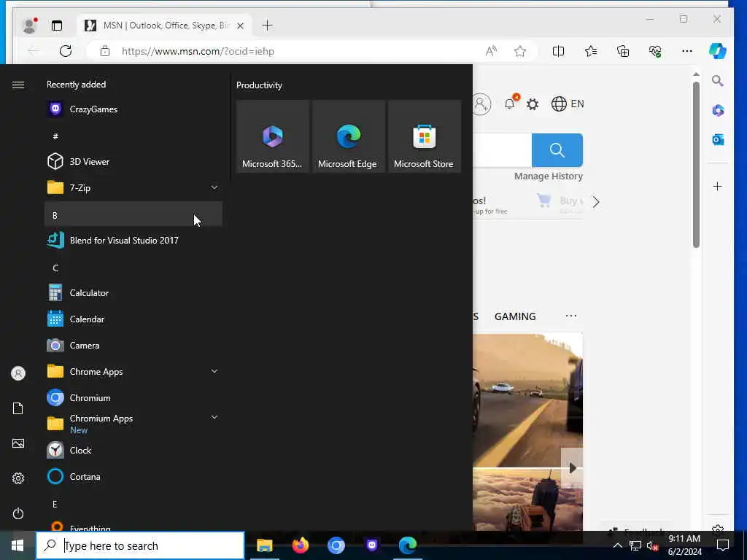Open Blend for Visual Studio 2017
This screenshot has height=560, width=747.
(x=133, y=241)
